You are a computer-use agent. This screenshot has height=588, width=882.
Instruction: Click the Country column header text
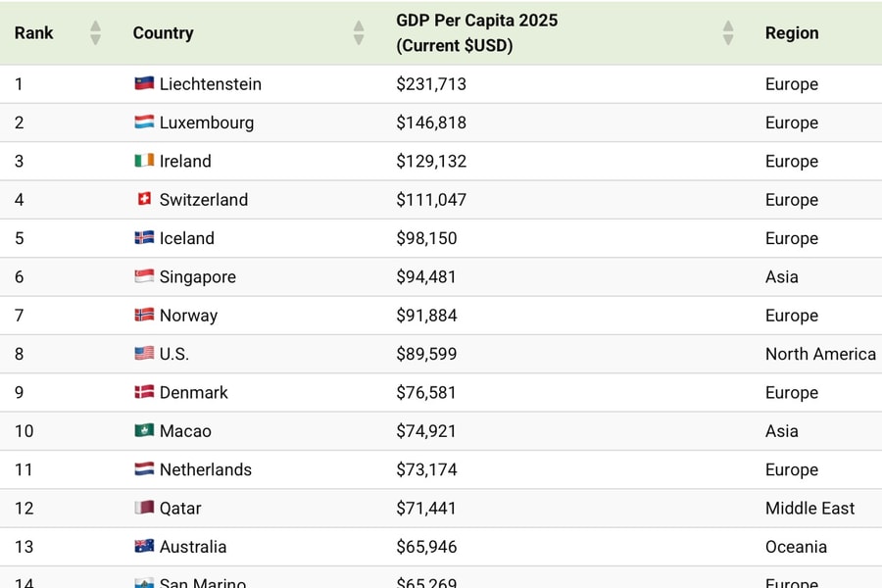[163, 33]
